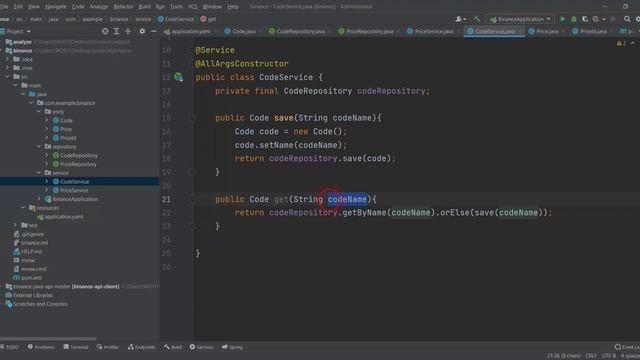
Task: Open Search Everywhere magnifier icon
Action: pyautogui.click(x=627, y=19)
